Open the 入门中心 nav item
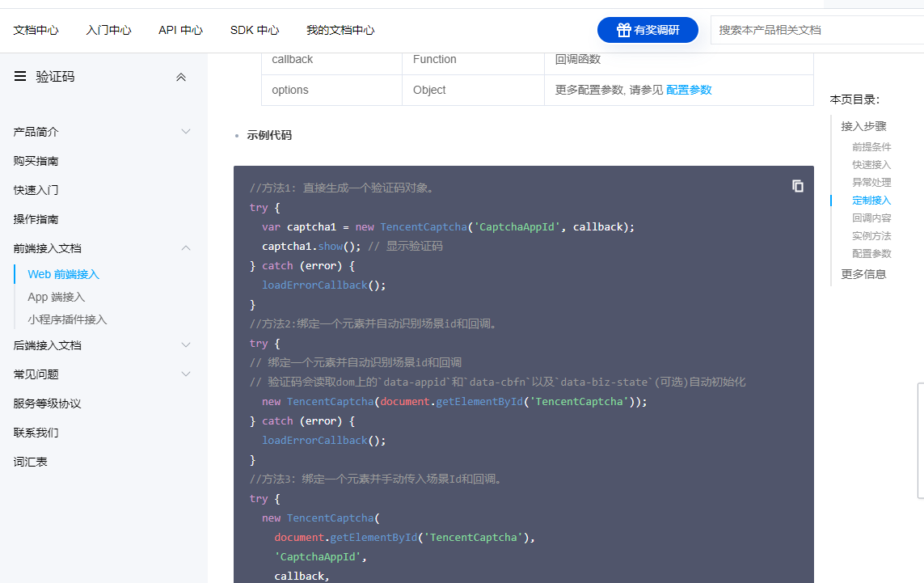The width and height of the screenshot is (924, 583). click(108, 30)
